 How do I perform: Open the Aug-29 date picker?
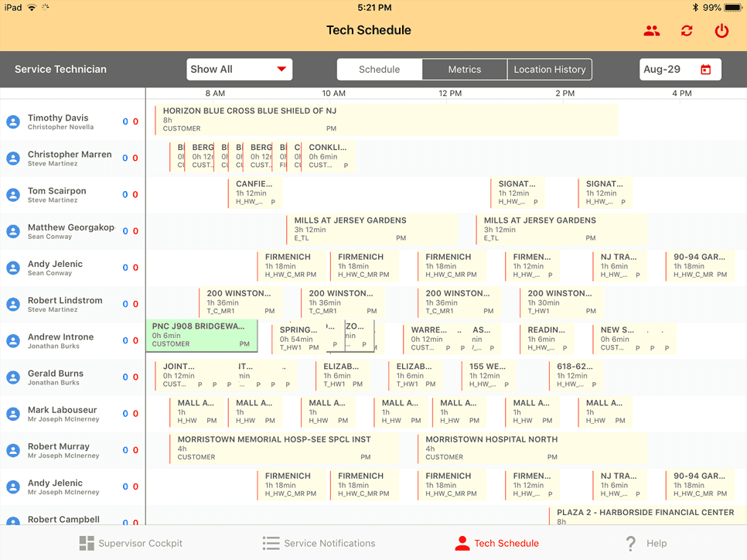[680, 70]
